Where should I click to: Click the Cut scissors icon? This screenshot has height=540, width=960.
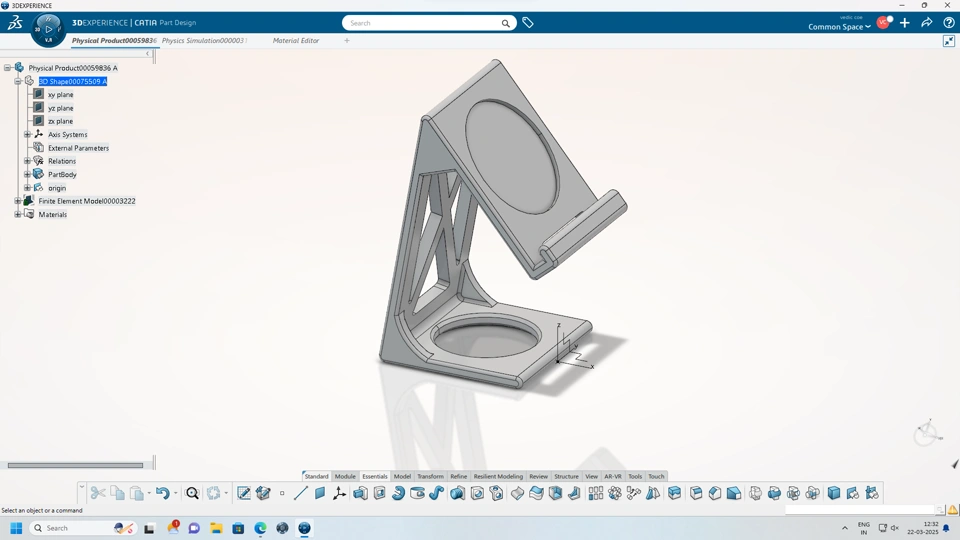tap(98, 493)
